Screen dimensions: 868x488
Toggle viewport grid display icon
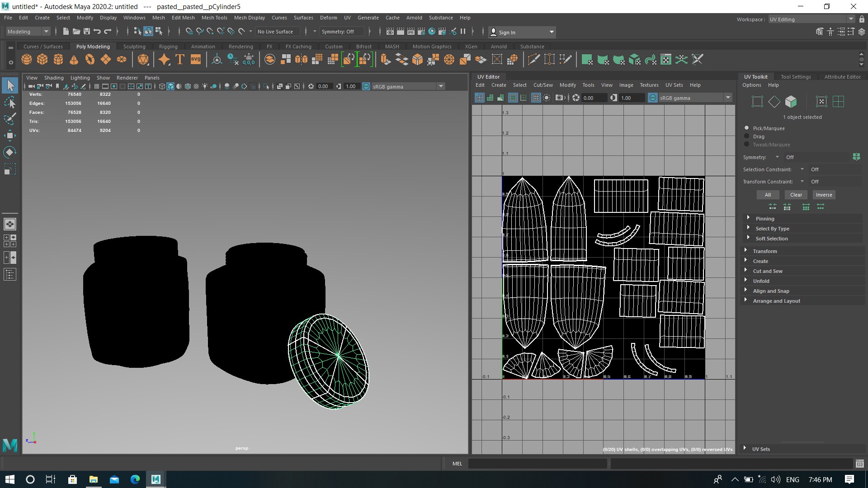96,86
